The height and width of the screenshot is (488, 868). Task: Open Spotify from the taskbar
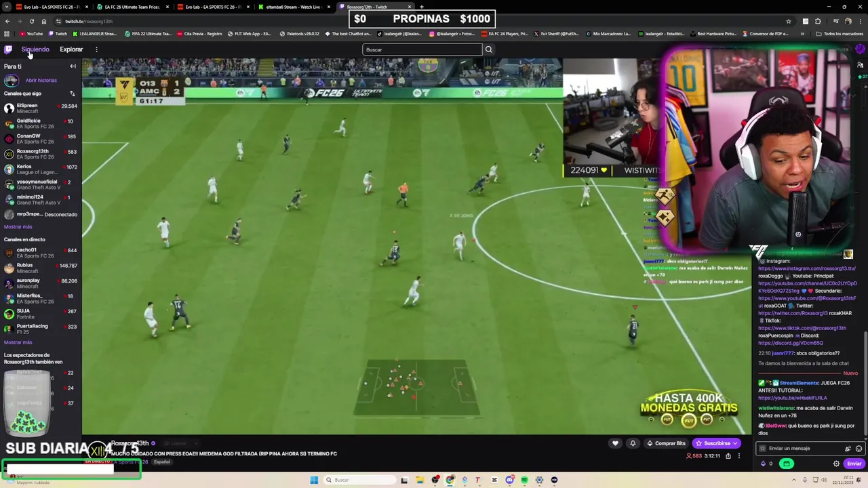click(524, 480)
